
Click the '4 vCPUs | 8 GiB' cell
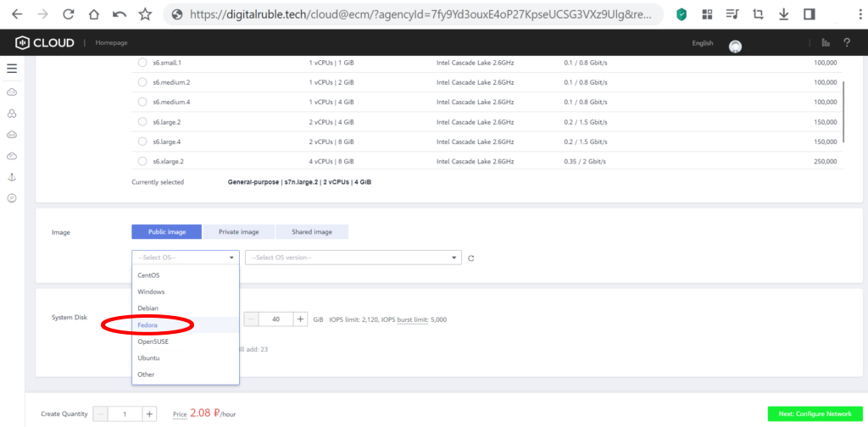tap(331, 162)
